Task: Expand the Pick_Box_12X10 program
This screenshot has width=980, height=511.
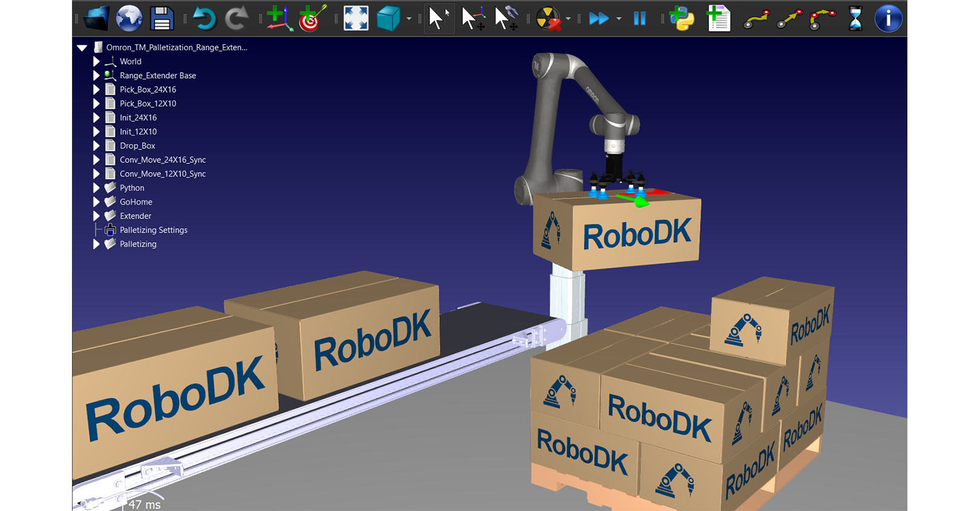Action: (x=96, y=104)
